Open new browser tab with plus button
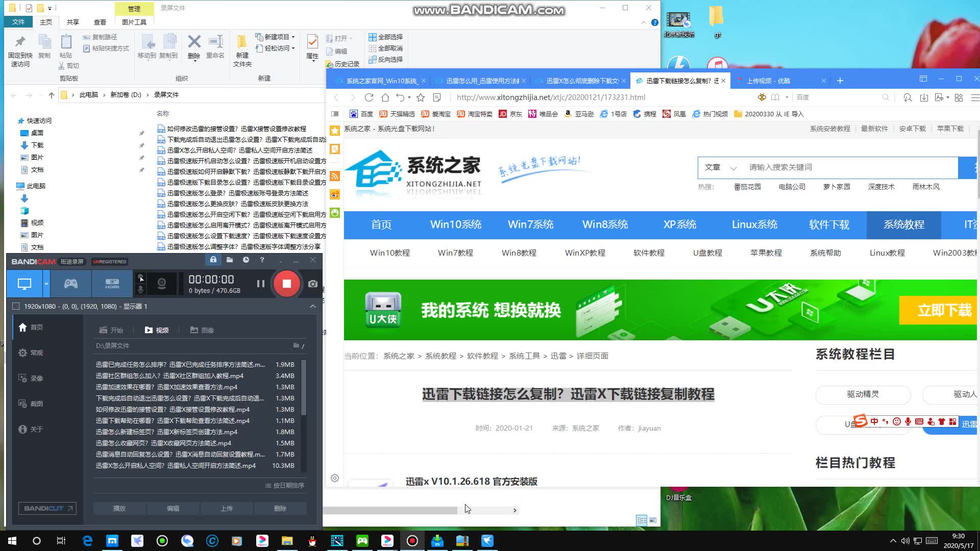 pyautogui.click(x=840, y=81)
